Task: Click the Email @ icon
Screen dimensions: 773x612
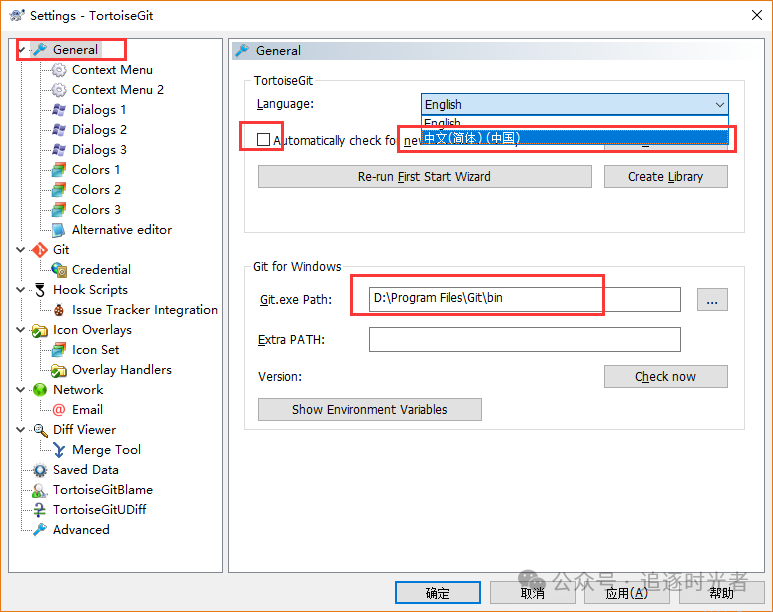Action: (59, 410)
